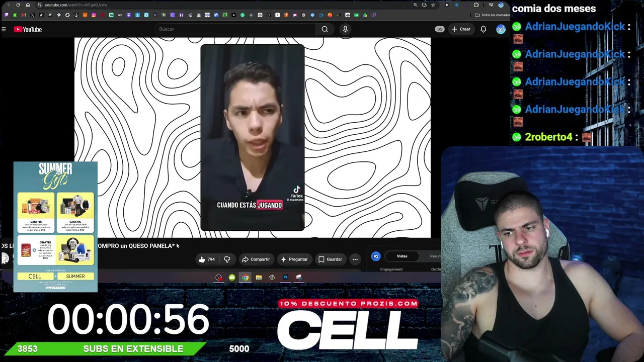Open File Explorer from the taskbar

tap(259, 278)
